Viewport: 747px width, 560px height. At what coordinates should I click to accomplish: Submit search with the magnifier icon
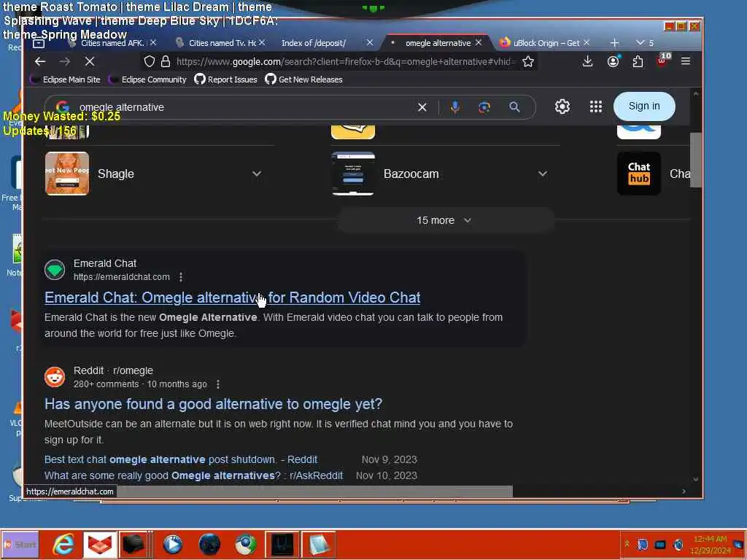click(x=514, y=107)
